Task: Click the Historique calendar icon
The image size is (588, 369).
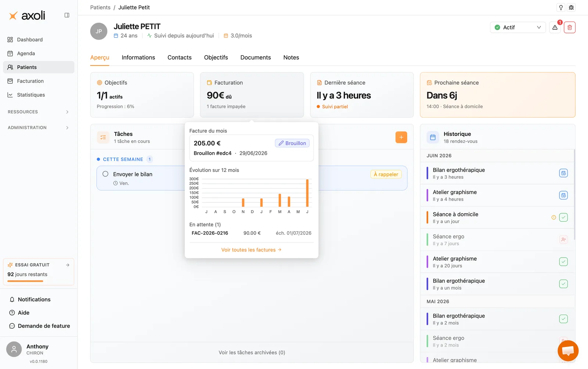Action: 433,137
